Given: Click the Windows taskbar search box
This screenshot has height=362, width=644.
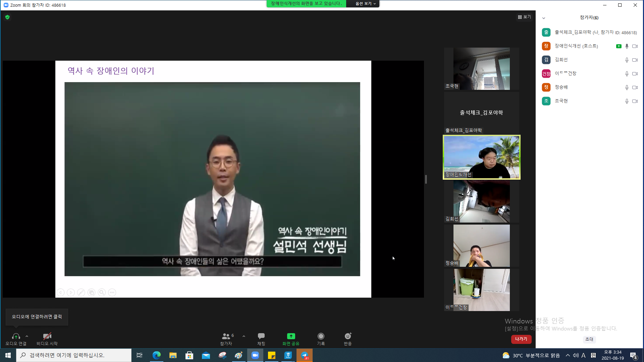Looking at the screenshot, I should (74, 355).
